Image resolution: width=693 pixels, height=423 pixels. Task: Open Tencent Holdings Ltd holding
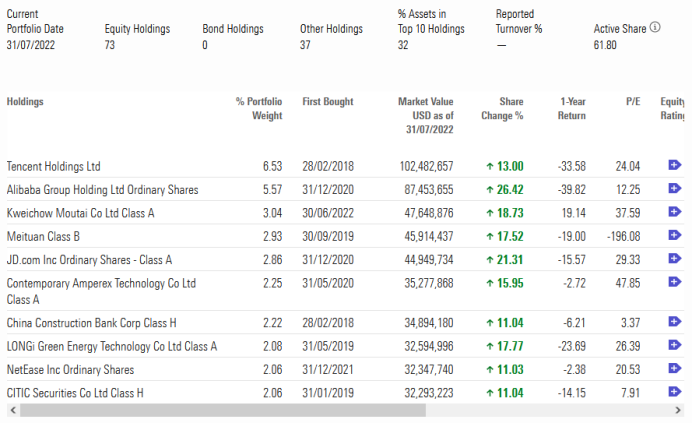coord(53,167)
